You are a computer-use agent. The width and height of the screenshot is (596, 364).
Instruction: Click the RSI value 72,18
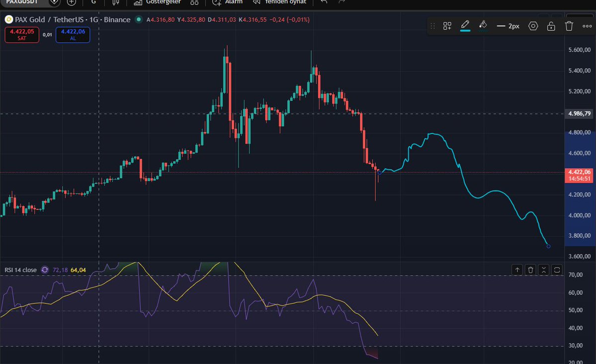[60, 270]
